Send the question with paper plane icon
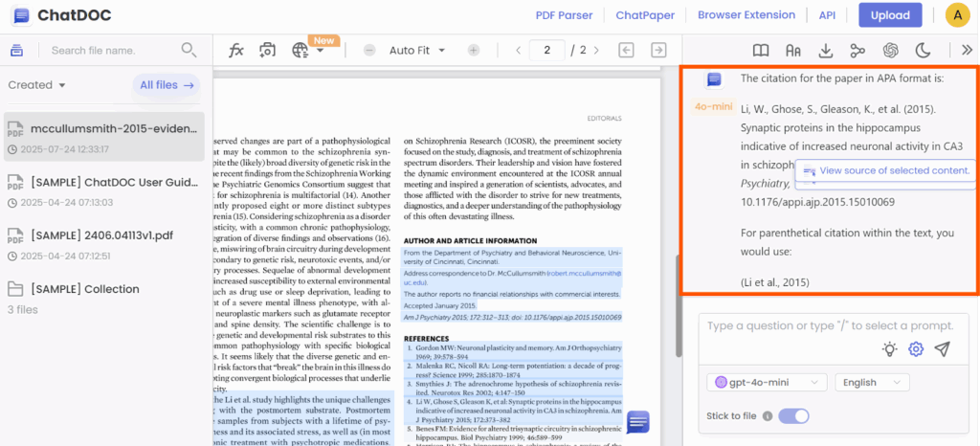980x446 pixels. point(942,349)
